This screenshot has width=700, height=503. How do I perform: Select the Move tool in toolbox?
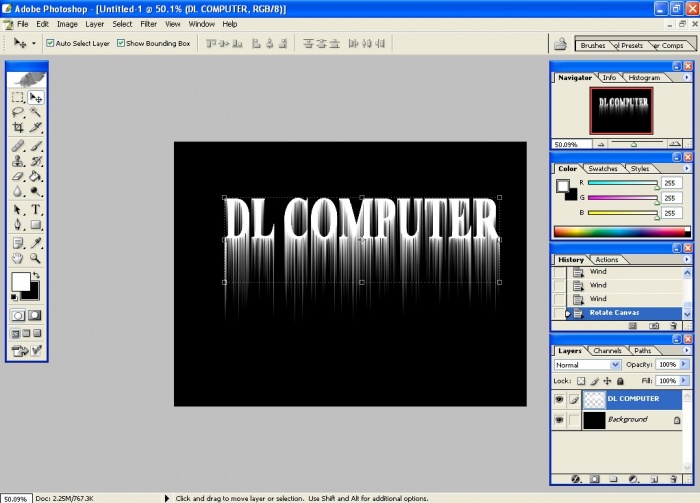point(36,97)
